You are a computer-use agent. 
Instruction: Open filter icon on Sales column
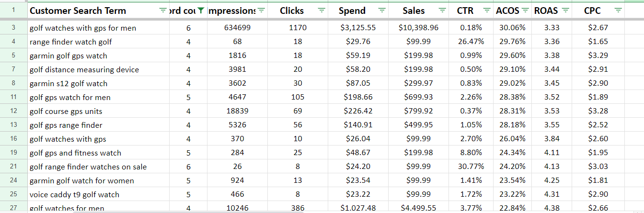coord(442,11)
